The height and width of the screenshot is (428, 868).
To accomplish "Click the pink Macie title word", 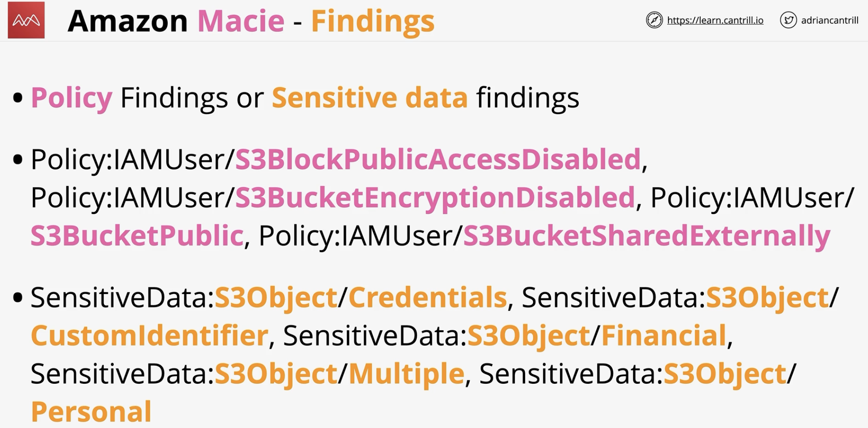I will (x=241, y=21).
